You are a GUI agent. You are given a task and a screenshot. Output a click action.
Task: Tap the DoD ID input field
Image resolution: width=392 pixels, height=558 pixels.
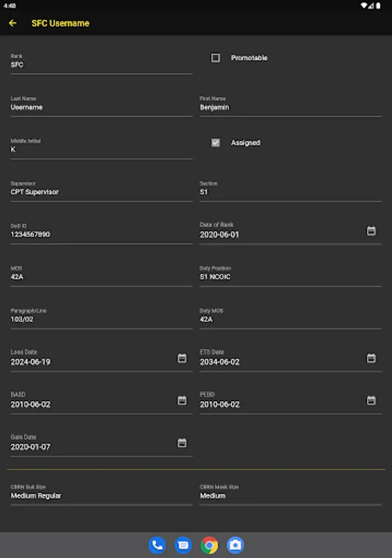pyautogui.click(x=101, y=235)
